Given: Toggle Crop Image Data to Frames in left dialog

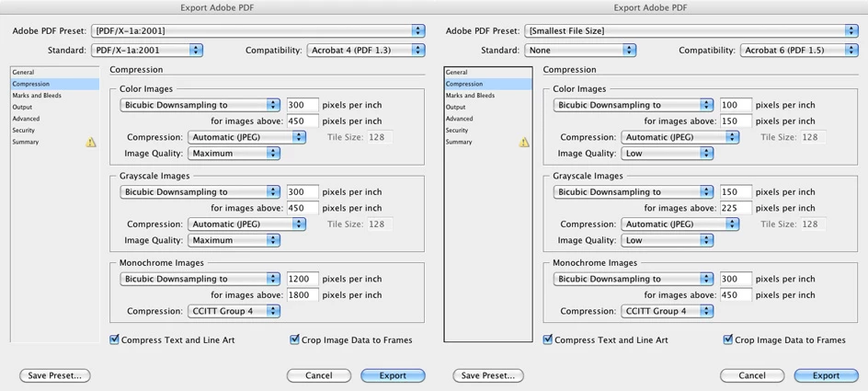Looking at the screenshot, I should (x=294, y=339).
